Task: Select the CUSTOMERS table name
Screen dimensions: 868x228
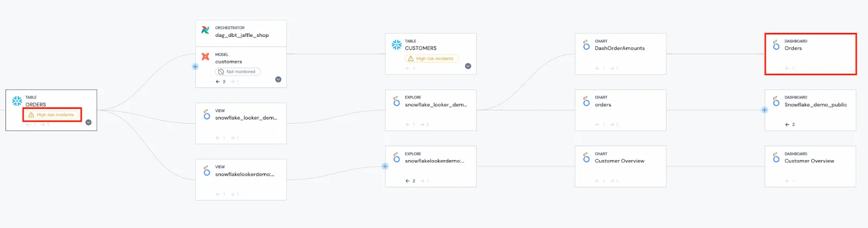Action: click(x=420, y=48)
